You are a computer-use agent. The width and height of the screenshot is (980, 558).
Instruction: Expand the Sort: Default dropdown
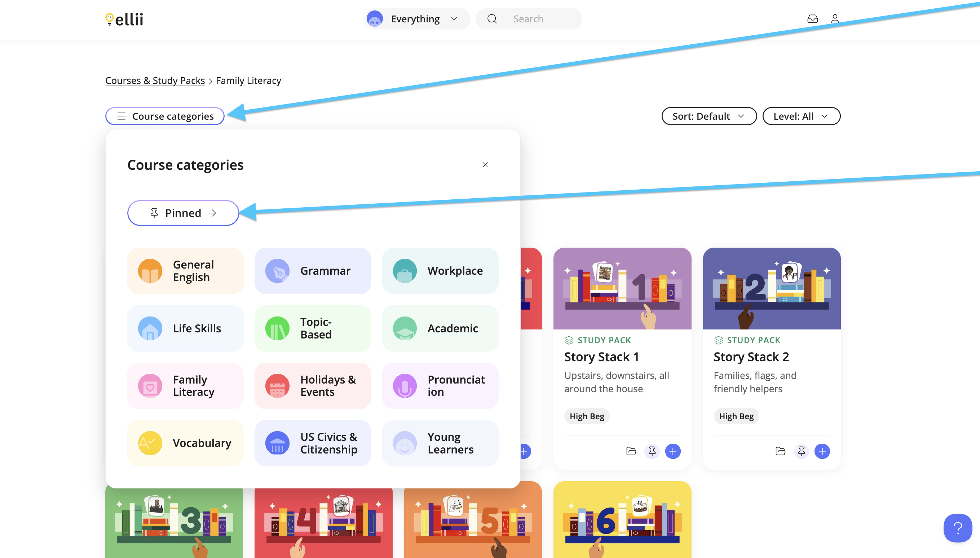[x=708, y=116]
